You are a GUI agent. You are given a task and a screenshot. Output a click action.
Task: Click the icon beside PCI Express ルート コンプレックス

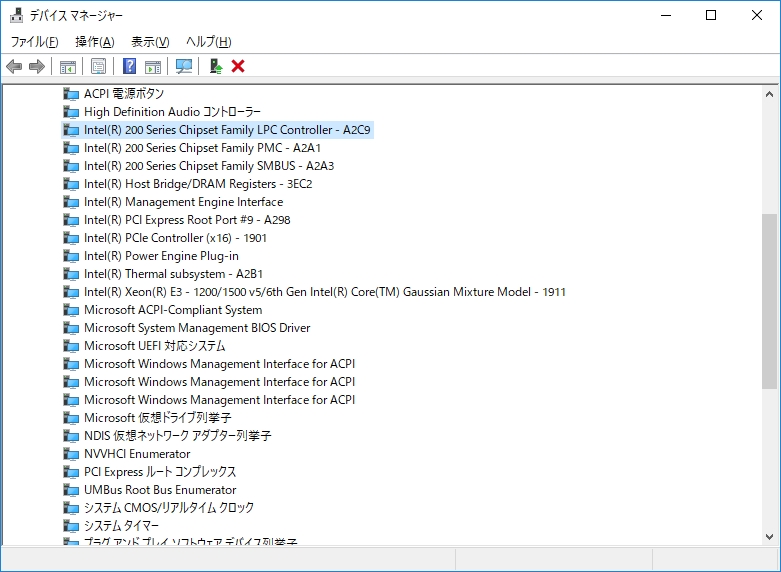[x=71, y=471]
